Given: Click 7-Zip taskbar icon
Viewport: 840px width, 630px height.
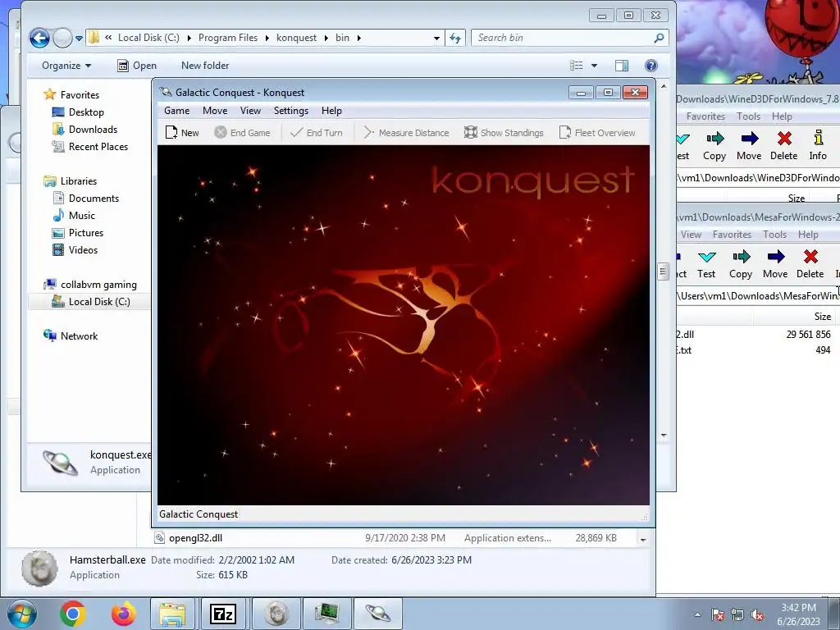Looking at the screenshot, I should click(223, 614).
